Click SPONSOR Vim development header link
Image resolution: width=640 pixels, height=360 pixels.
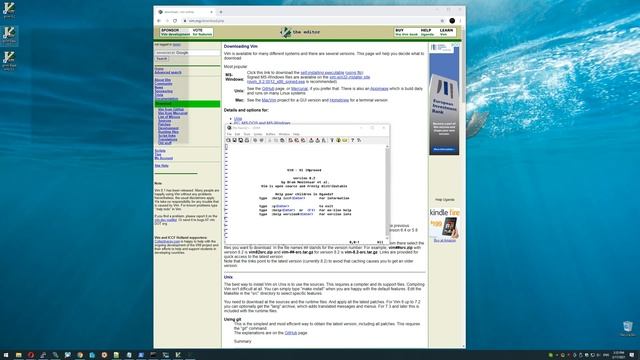tap(175, 32)
